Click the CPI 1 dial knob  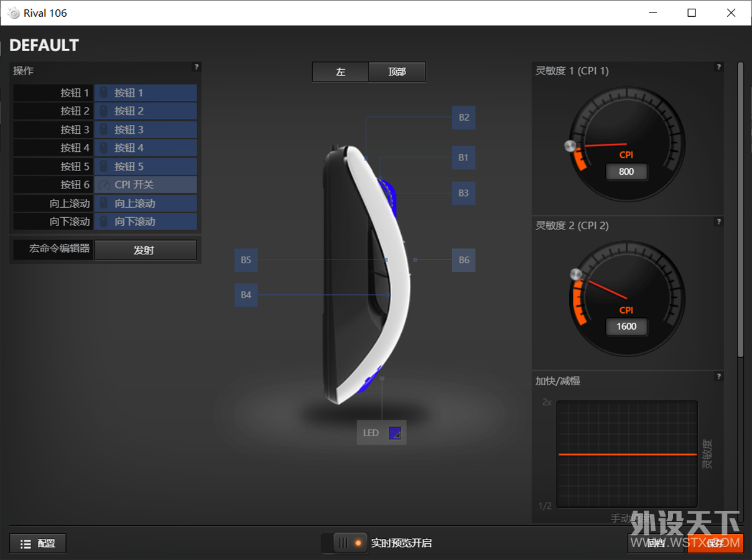point(570,146)
